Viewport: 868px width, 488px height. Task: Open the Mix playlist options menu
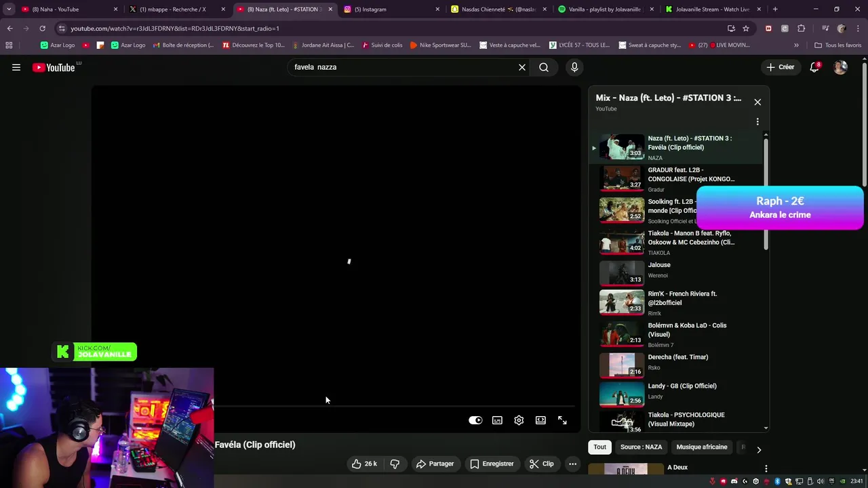[757, 122]
